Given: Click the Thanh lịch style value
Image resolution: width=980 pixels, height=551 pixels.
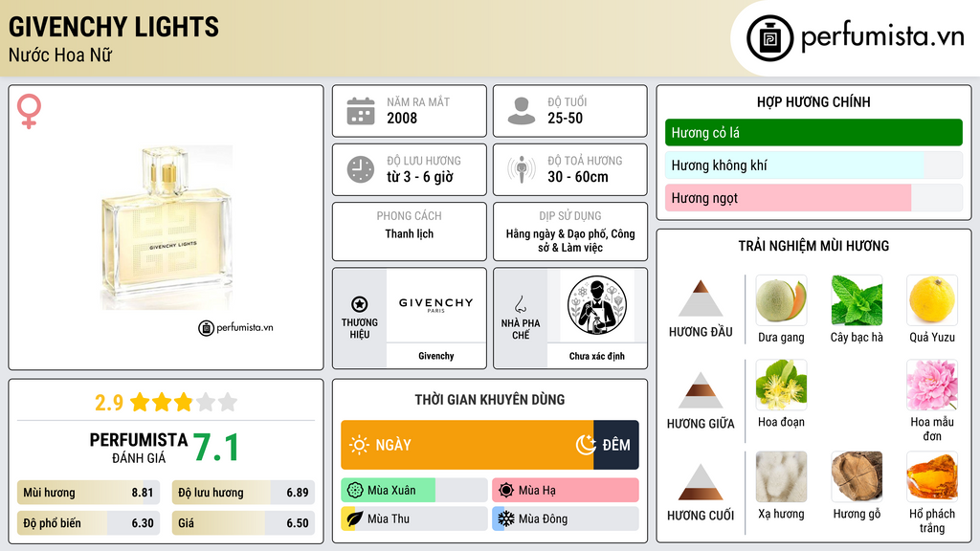Looking at the screenshot, I should coord(409,233).
